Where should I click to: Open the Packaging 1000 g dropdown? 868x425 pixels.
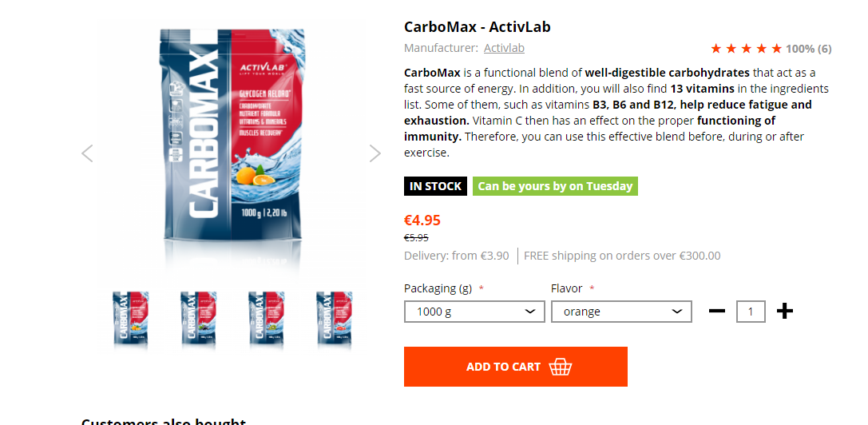click(x=474, y=312)
